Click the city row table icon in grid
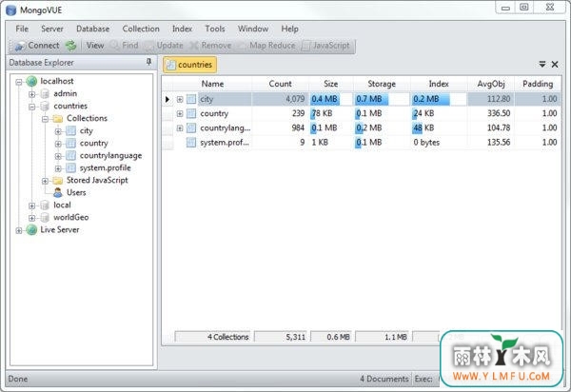 (x=191, y=99)
